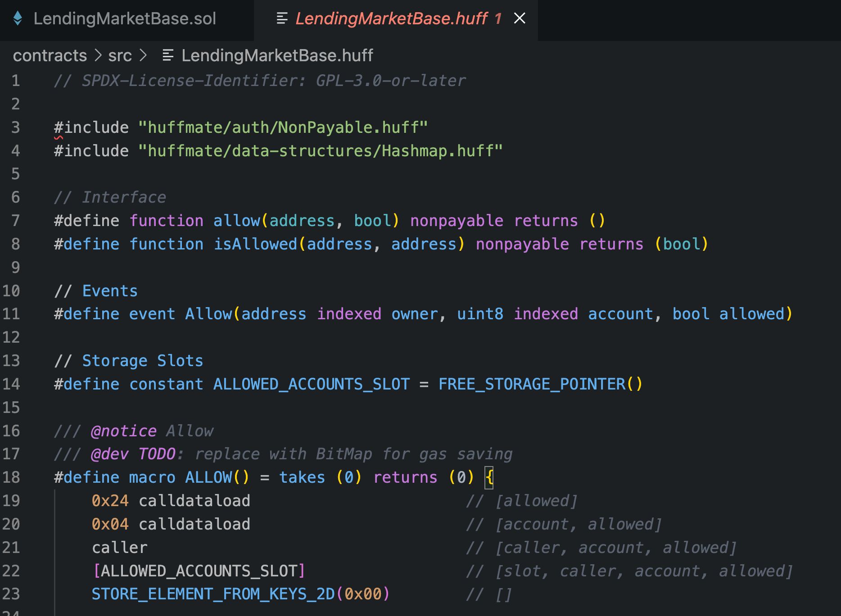This screenshot has height=616, width=841.
Task: Click 'takes' keyword on line 18
Action: pyautogui.click(x=302, y=477)
